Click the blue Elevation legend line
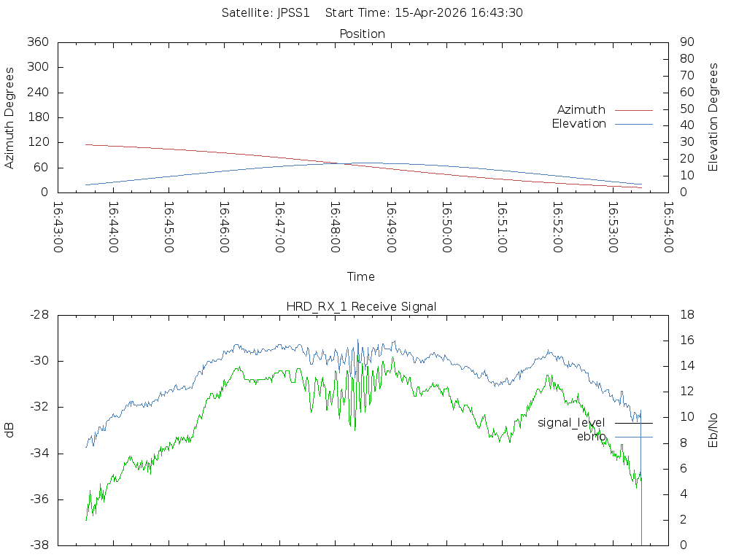747x560 pixels. click(x=634, y=124)
